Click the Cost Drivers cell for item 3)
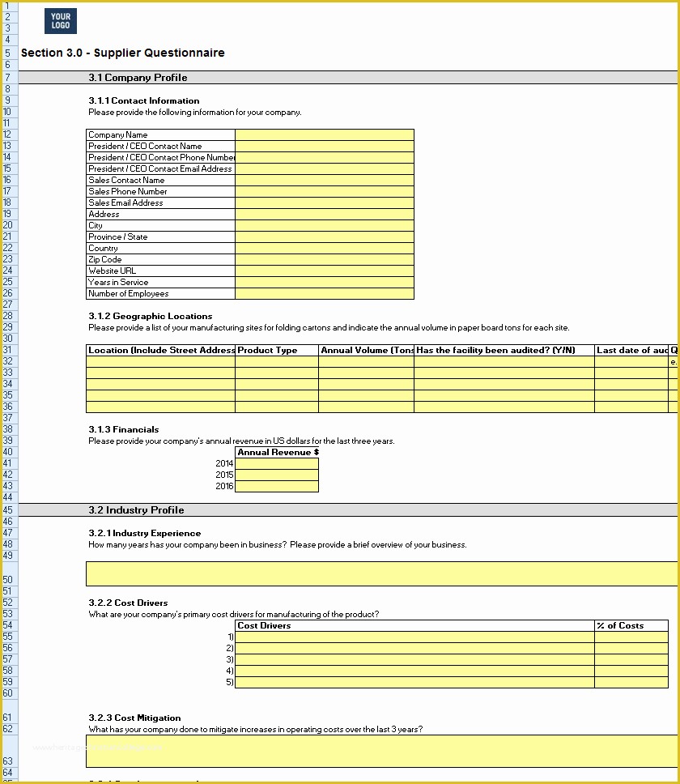The image size is (680, 784). [414, 659]
